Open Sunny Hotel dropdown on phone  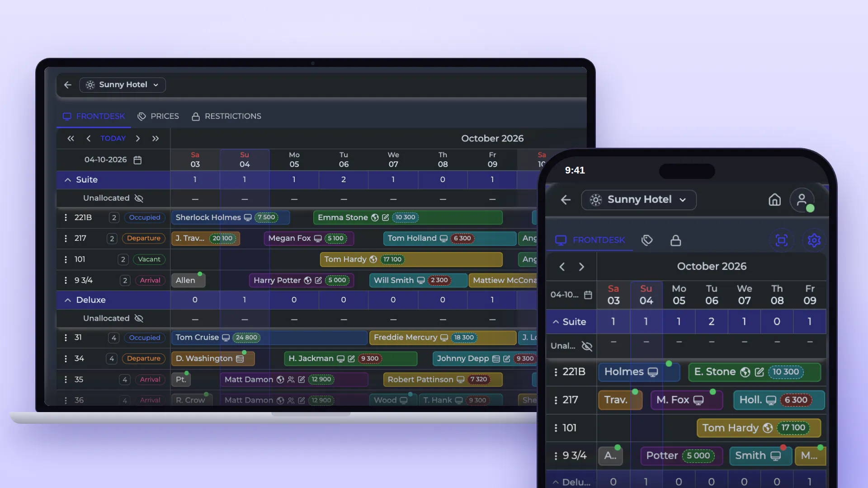639,200
